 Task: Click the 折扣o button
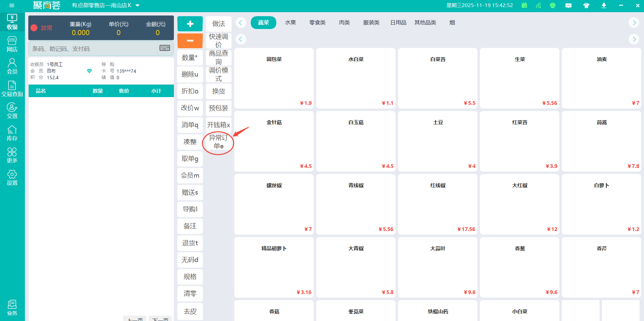click(190, 91)
